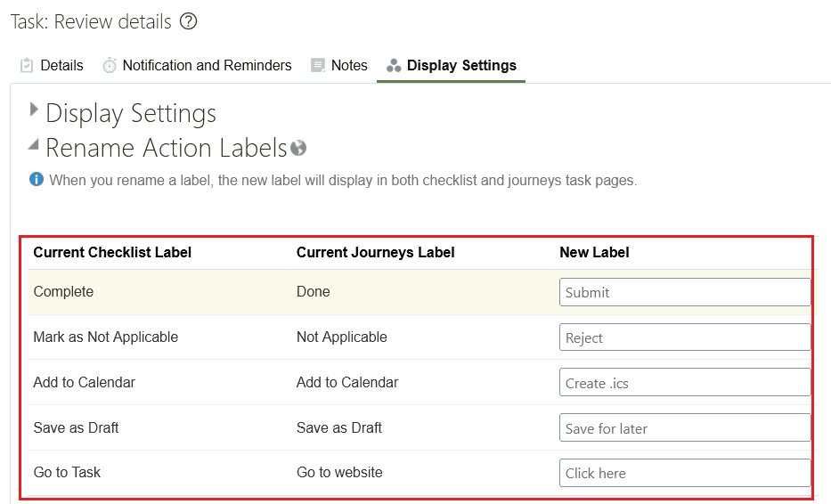This screenshot has height=504, width=831.
Task: Click the help question mark icon
Action: click(x=188, y=21)
